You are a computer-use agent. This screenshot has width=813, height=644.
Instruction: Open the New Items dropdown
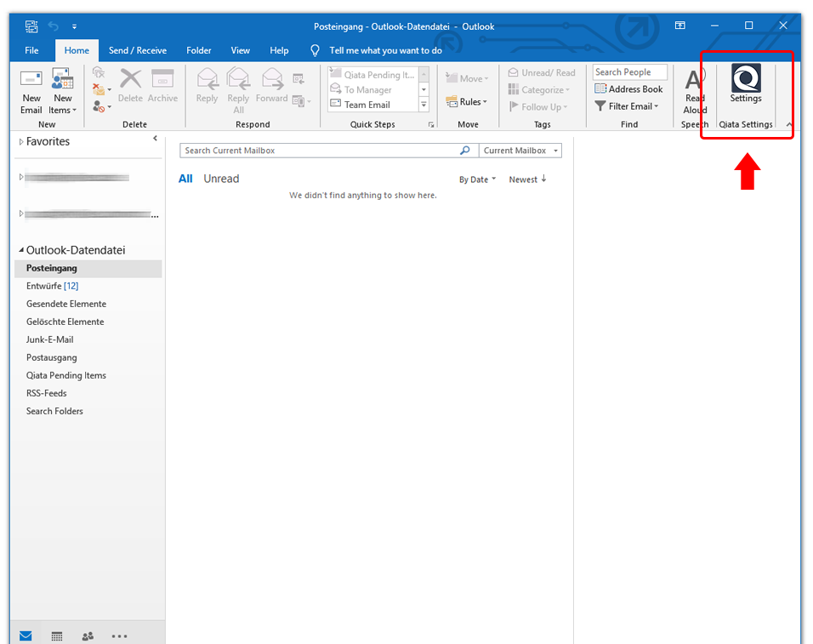click(62, 89)
